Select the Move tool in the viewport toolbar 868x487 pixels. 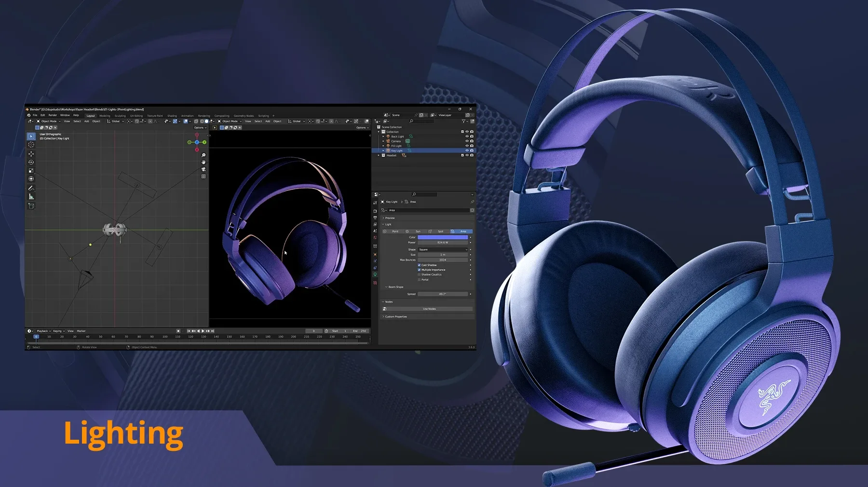coord(31,154)
